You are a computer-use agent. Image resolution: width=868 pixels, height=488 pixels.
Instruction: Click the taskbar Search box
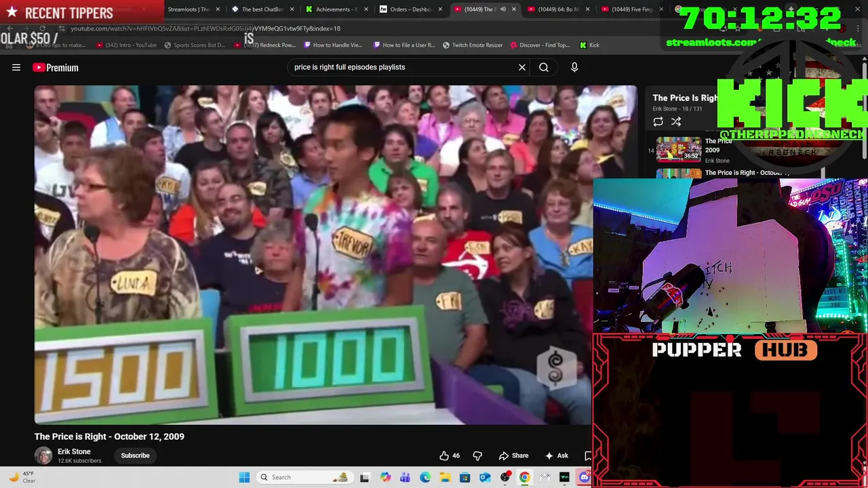coord(304,477)
